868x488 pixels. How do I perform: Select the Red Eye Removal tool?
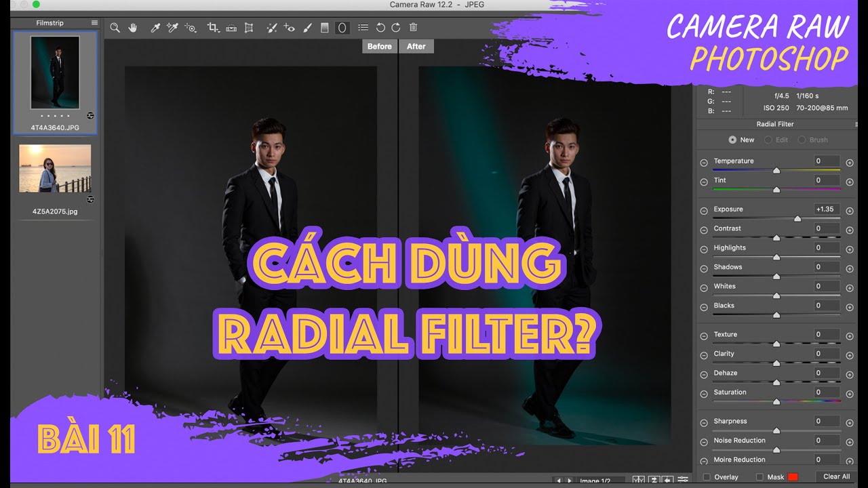click(290, 28)
